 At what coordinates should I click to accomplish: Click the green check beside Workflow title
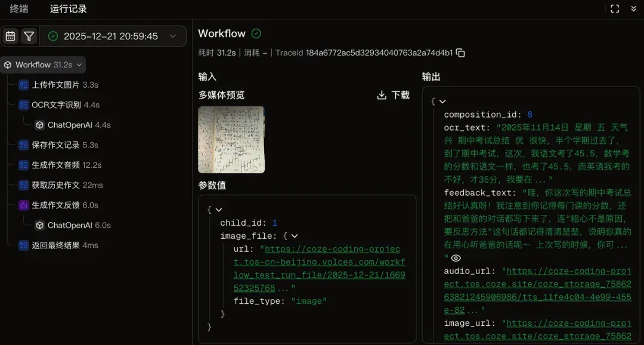tap(256, 33)
